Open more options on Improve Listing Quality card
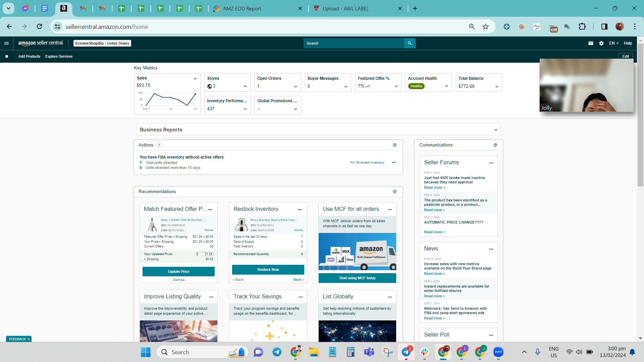Image resolution: width=644 pixels, height=362 pixels. (x=211, y=297)
